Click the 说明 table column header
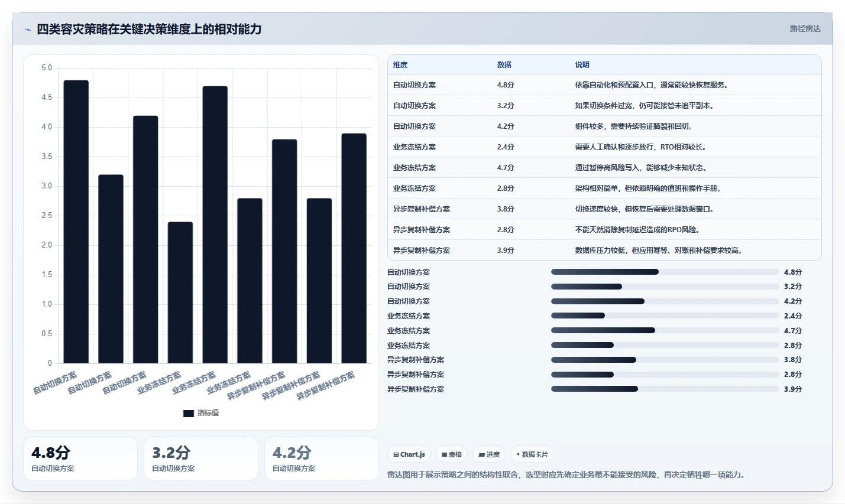 (582, 65)
